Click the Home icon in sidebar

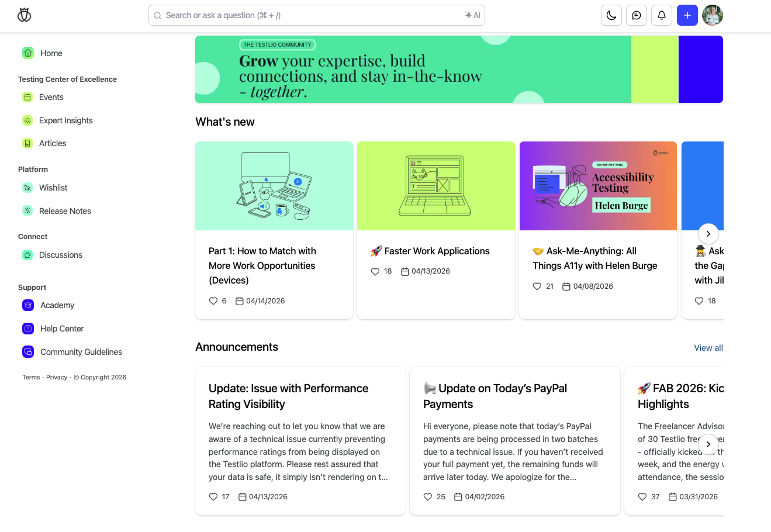(x=28, y=53)
